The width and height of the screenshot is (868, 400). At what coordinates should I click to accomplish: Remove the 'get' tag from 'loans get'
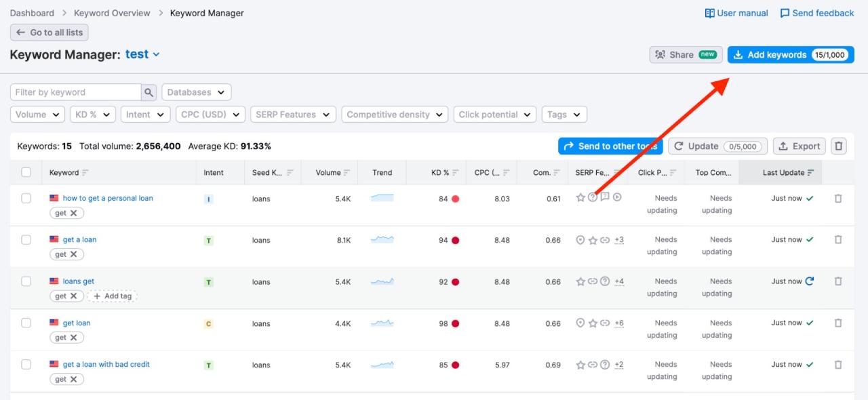[x=74, y=296]
